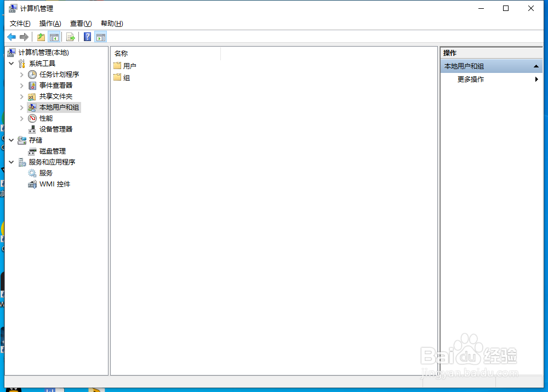Select the 服务 tree label
Screen dimensions: 548x392
(x=46, y=173)
